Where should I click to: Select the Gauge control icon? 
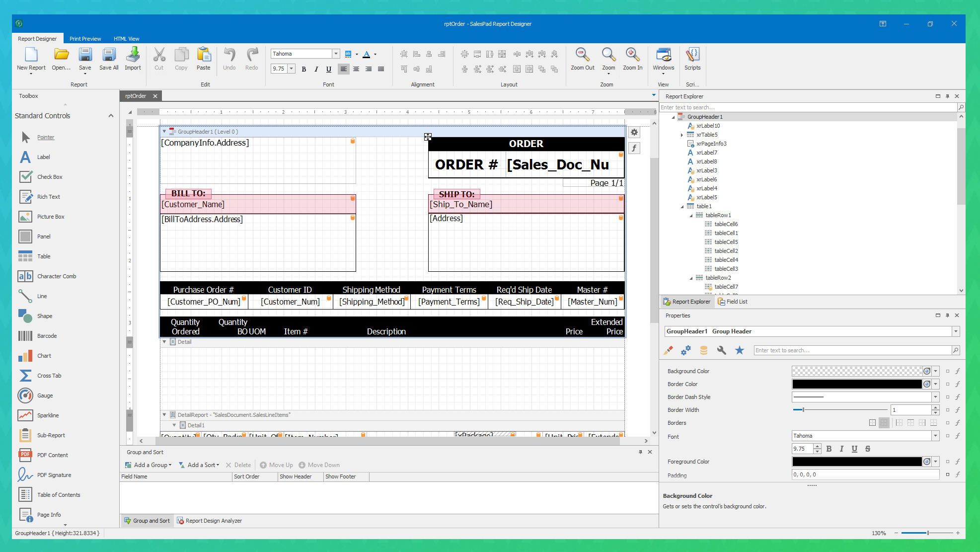coord(25,395)
